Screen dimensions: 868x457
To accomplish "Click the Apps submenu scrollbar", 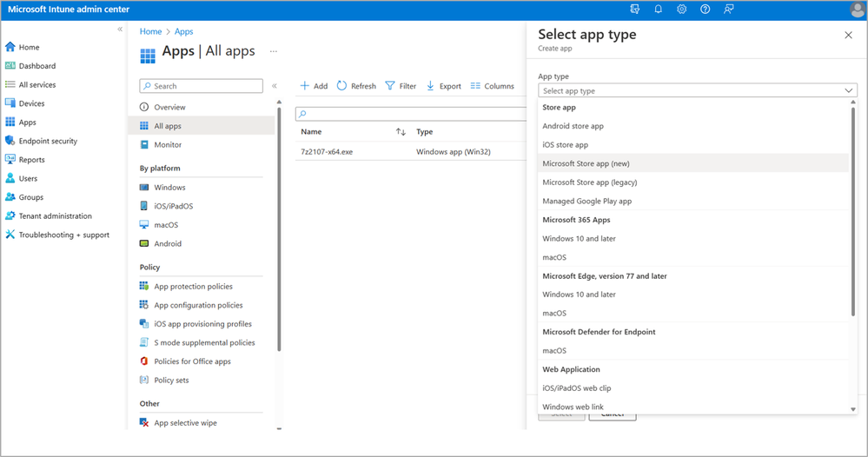I will pos(279,228).
